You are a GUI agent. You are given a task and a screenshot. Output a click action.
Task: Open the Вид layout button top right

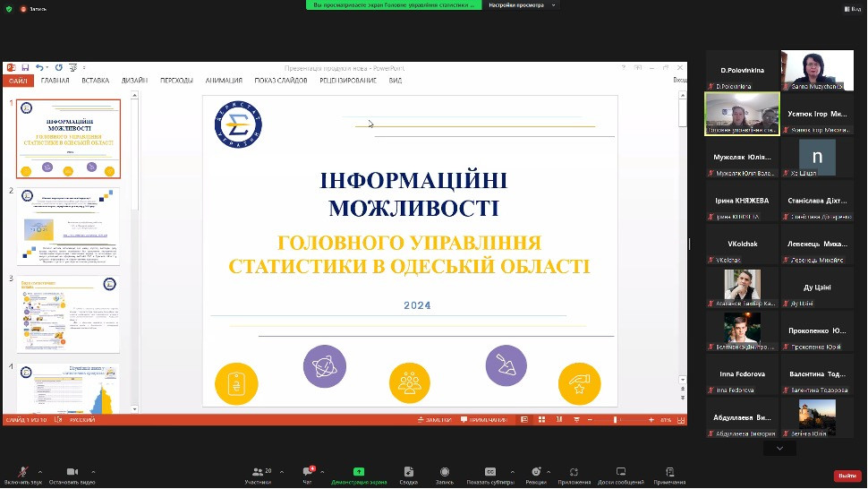853,9
